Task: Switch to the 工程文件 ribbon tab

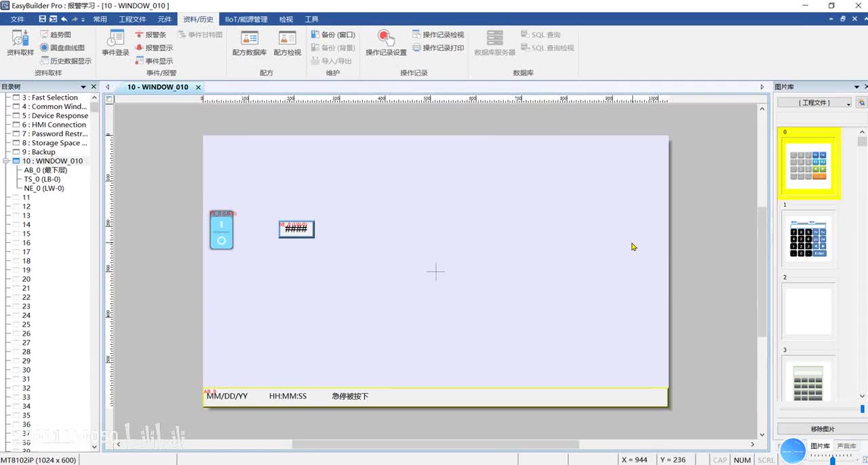Action: coord(132,19)
